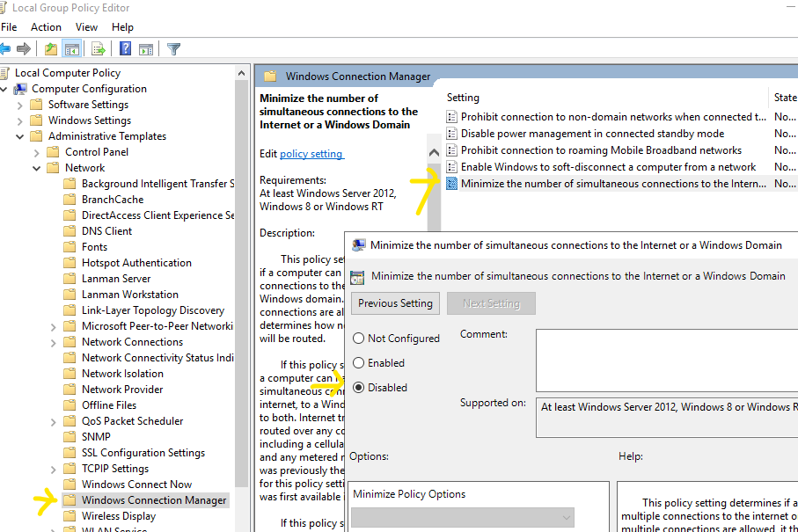Click the icon of the selected Minimize connections policy

(451, 184)
